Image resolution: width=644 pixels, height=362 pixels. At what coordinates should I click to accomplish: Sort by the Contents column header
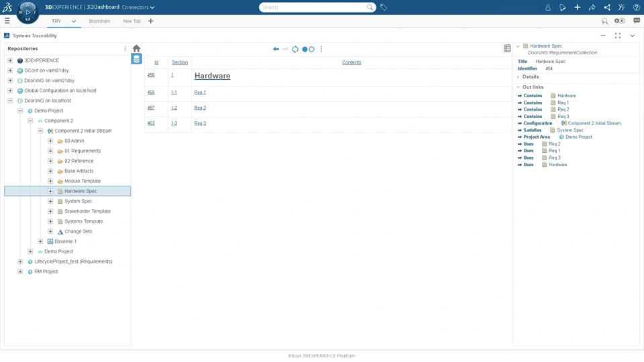[x=352, y=62]
